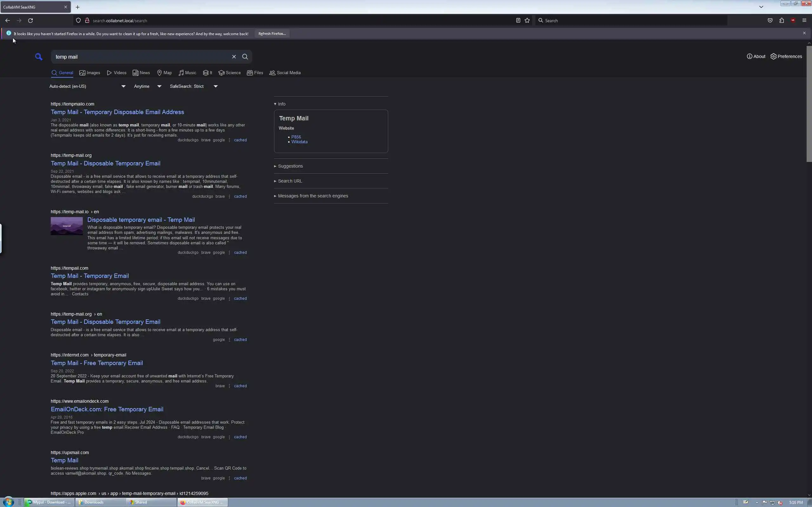Image resolution: width=812 pixels, height=507 pixels.
Task: Bookmark this page with the star icon
Action: [x=527, y=21]
